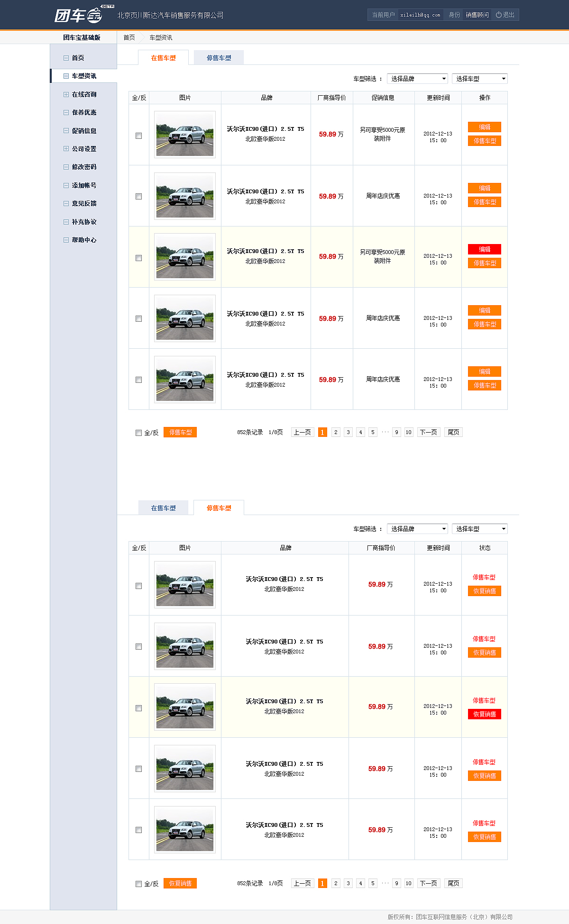Click 状态 column header in discontinued table

pos(485,548)
